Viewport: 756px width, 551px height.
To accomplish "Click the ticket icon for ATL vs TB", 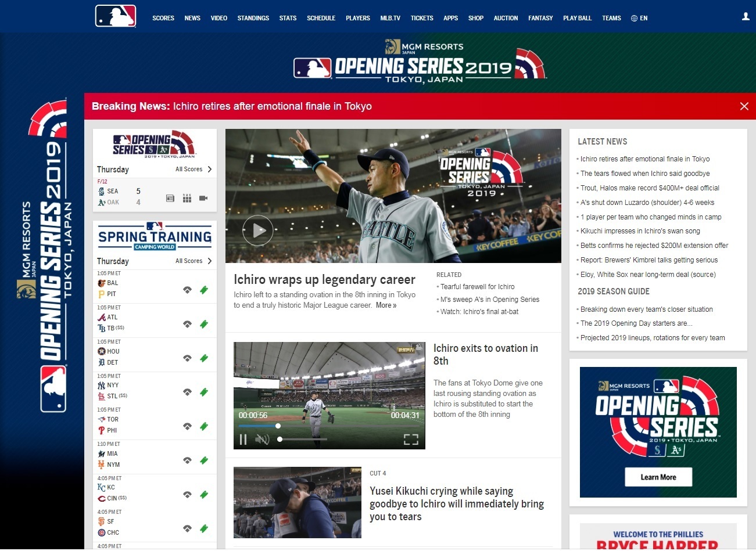I will tap(204, 324).
